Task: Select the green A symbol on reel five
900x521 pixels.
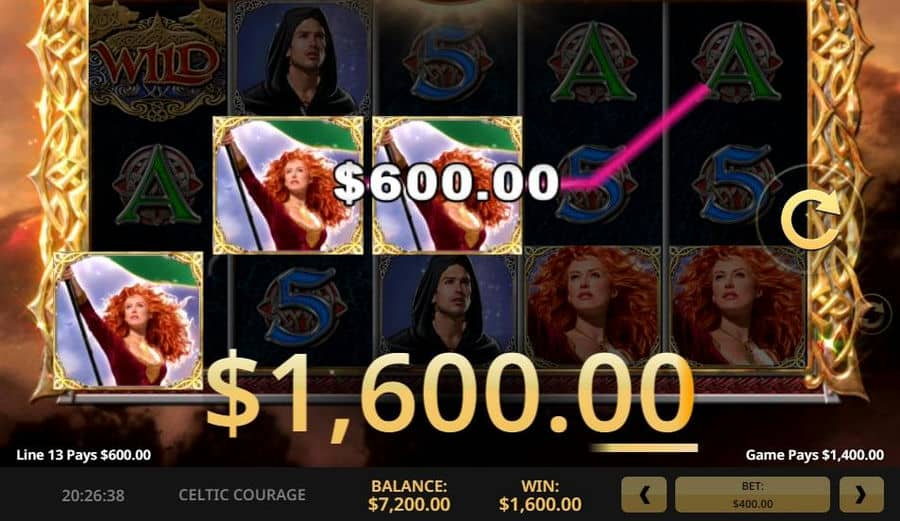Action: pos(737,62)
